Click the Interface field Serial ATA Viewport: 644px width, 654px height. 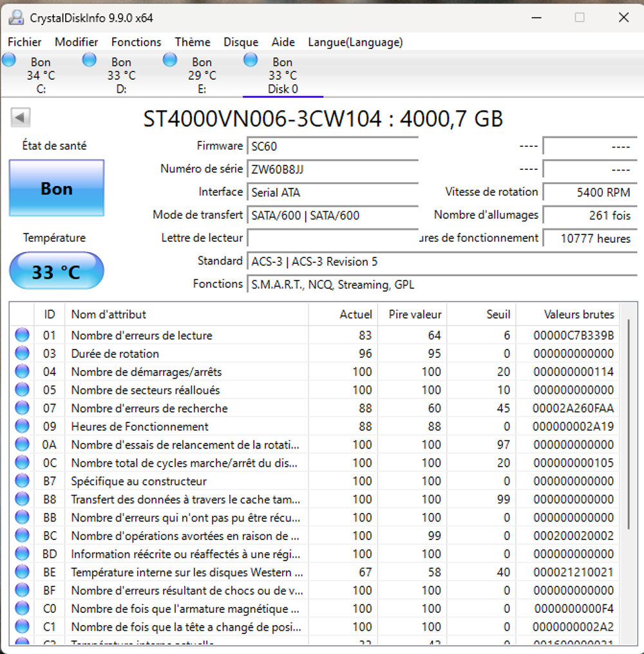point(333,192)
